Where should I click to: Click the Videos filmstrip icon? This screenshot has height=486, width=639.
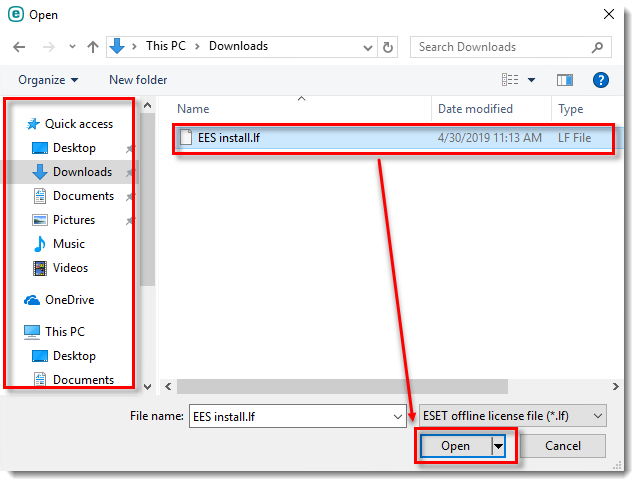click(x=40, y=268)
